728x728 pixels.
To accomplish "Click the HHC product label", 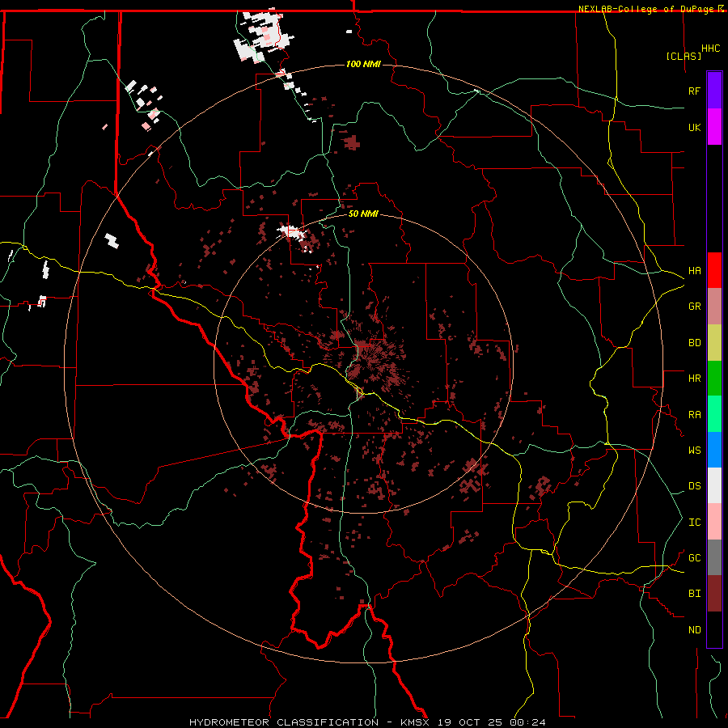I will [710, 49].
